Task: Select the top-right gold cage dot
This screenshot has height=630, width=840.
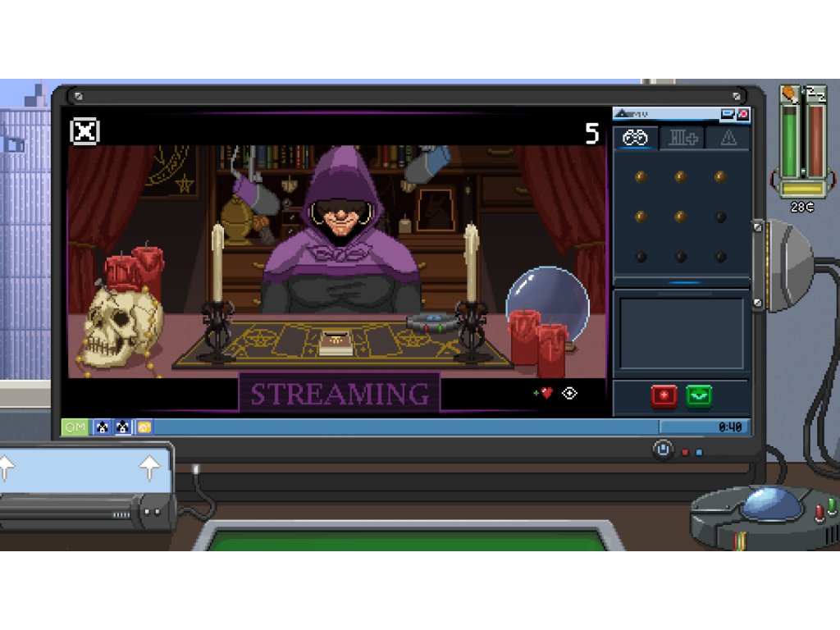Action: pos(720,176)
